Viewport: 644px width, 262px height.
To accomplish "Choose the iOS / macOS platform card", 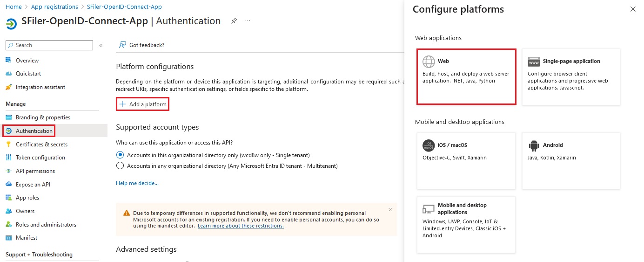I will (466, 161).
